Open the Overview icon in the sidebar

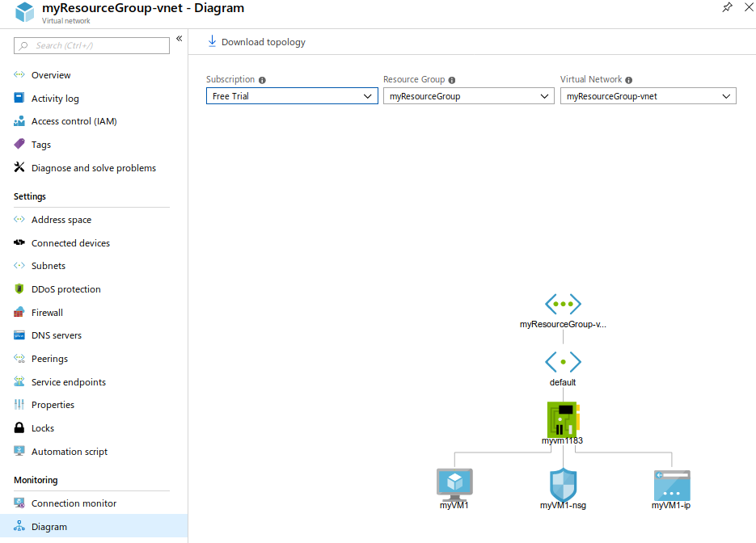tap(19, 74)
